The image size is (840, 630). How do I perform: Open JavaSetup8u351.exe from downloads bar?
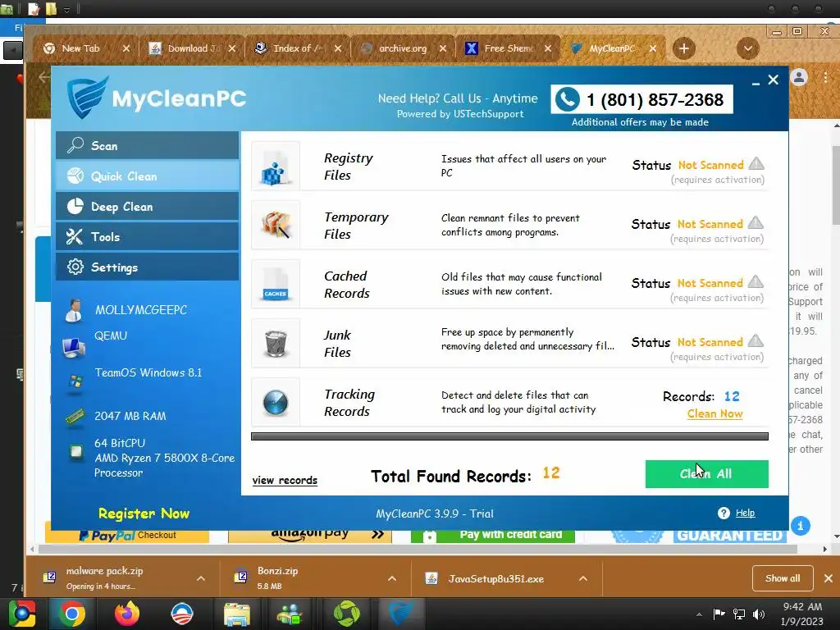click(x=495, y=578)
